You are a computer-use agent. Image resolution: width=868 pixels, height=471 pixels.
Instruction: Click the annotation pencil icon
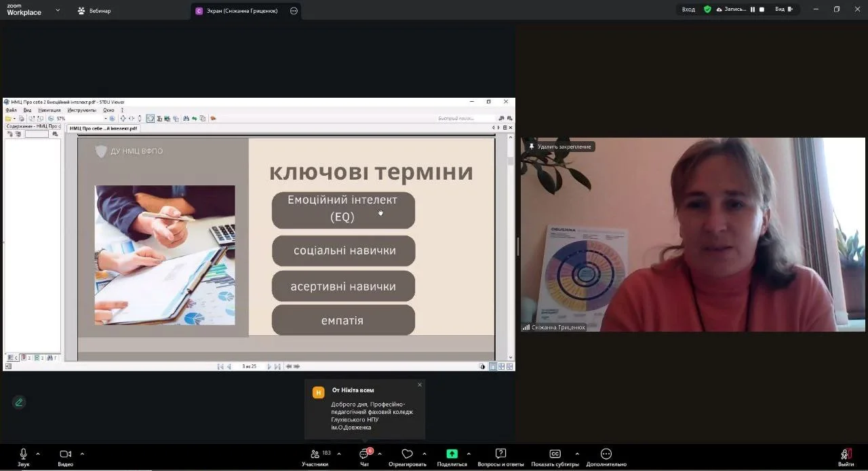tap(19, 402)
